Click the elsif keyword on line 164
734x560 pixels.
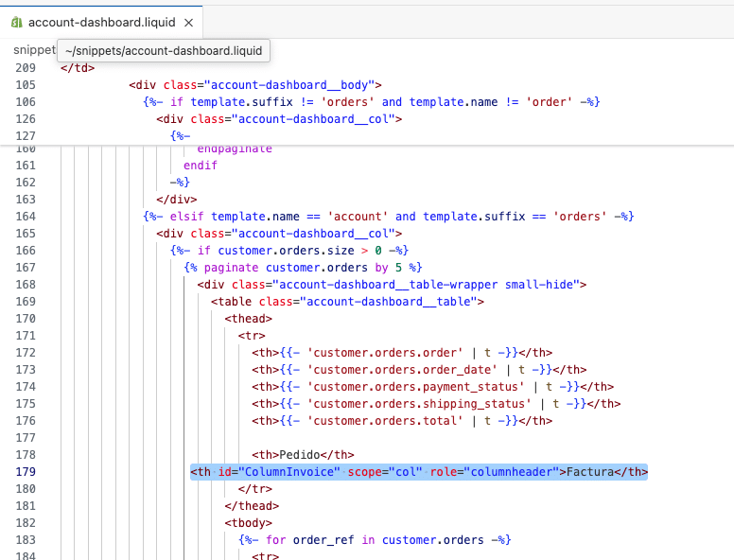[x=188, y=217]
